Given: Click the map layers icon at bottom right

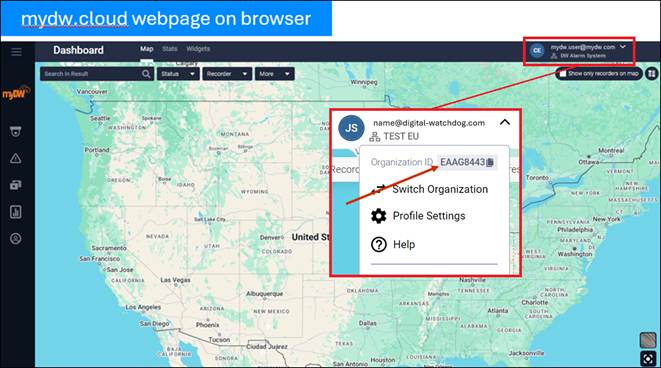Looking at the screenshot, I should pyautogui.click(x=648, y=340).
